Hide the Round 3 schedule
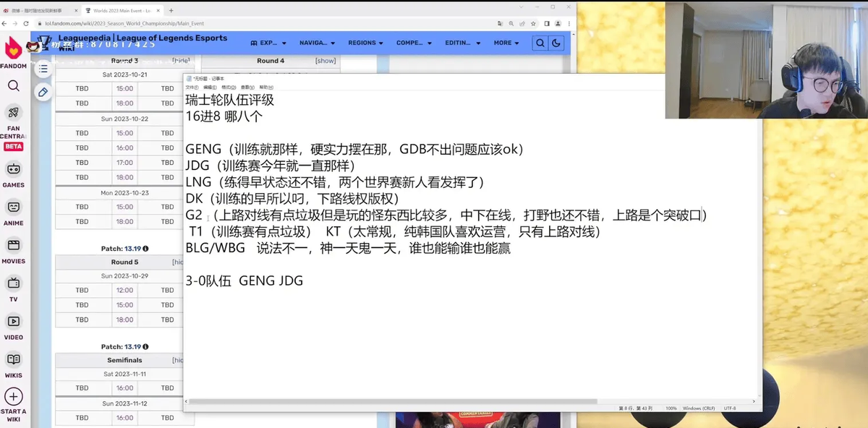 click(180, 61)
